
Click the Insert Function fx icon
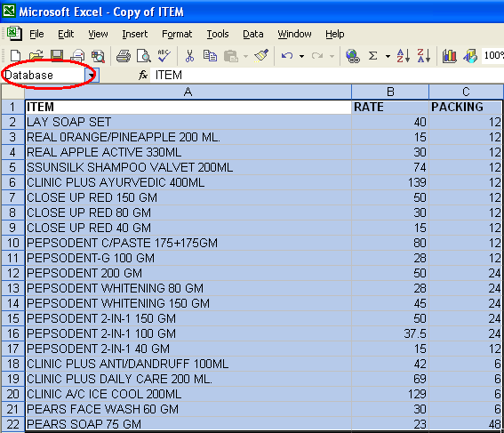[x=143, y=76]
